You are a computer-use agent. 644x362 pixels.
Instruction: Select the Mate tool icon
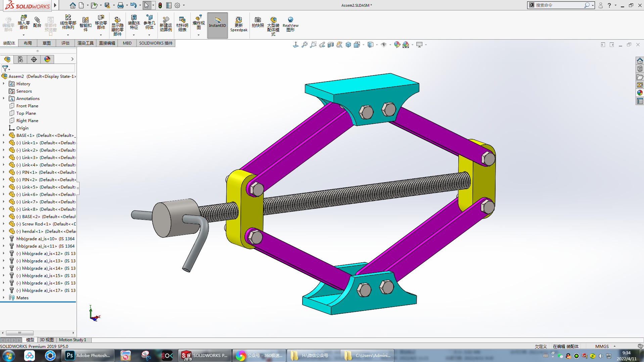point(37,22)
